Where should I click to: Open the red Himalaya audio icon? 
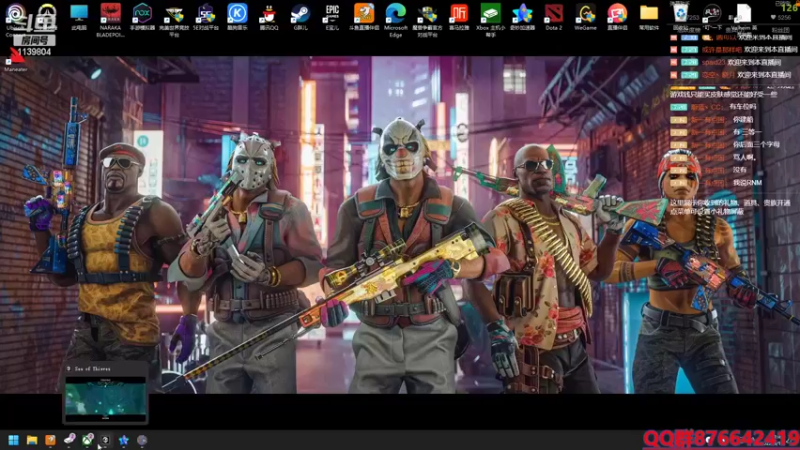tap(459, 14)
